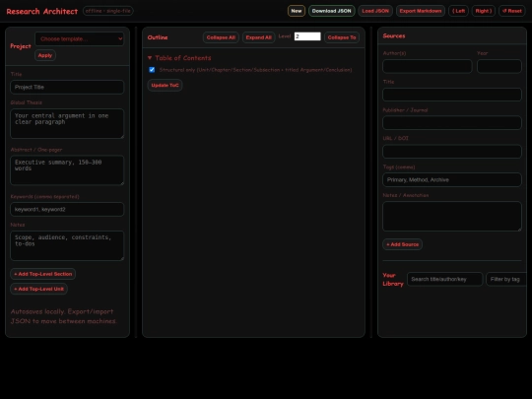Click the New button in header

pyautogui.click(x=297, y=11)
